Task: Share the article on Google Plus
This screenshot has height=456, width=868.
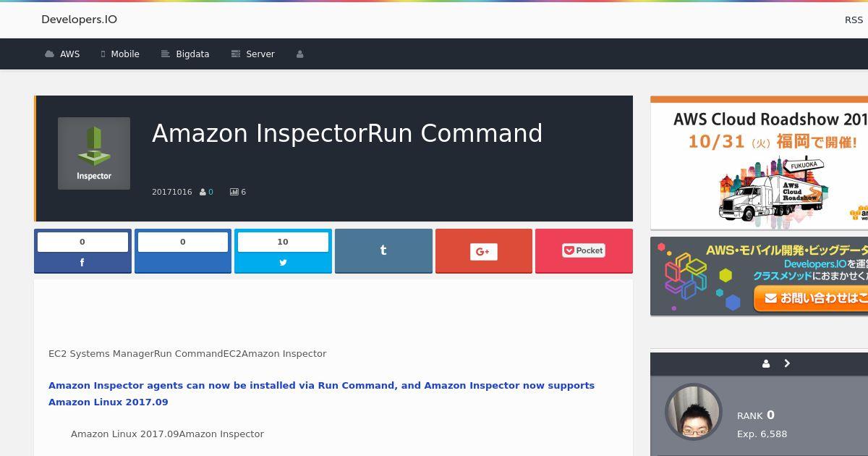Action: 484,251
